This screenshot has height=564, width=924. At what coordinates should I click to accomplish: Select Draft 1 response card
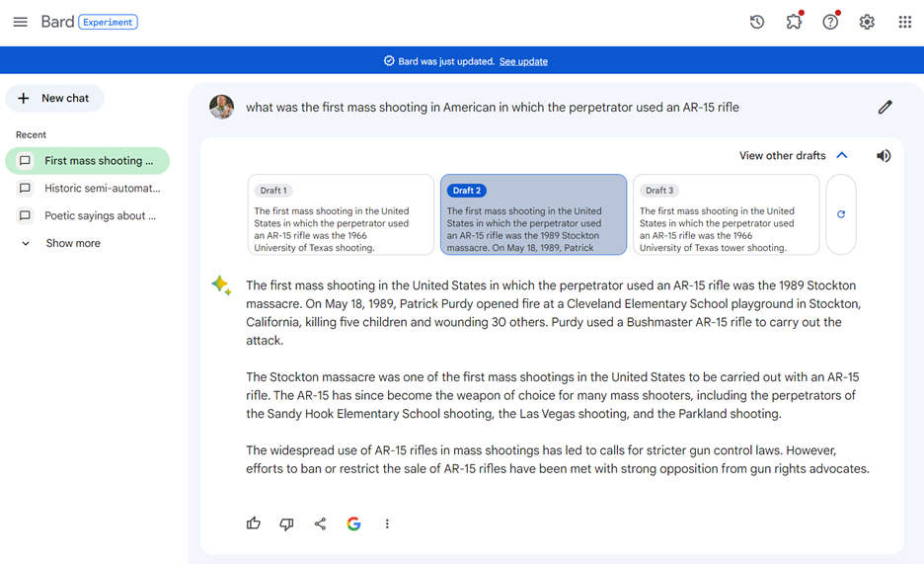click(341, 215)
